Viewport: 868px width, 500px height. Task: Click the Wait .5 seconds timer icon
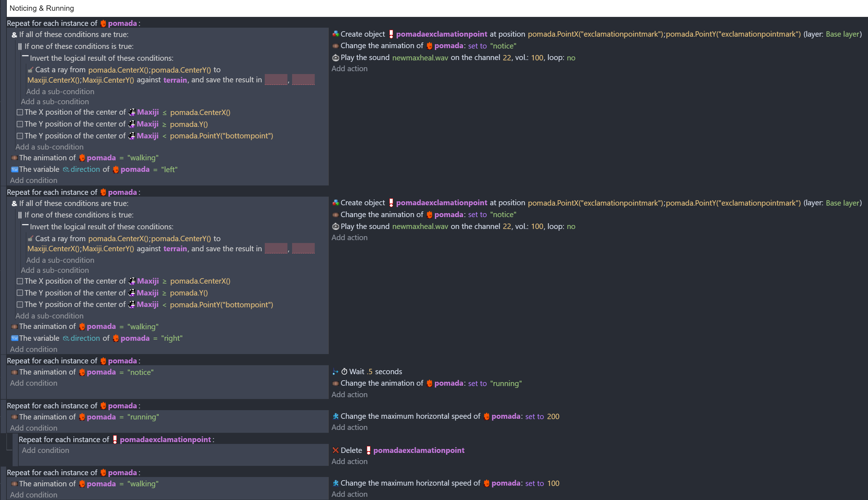pyautogui.click(x=344, y=372)
